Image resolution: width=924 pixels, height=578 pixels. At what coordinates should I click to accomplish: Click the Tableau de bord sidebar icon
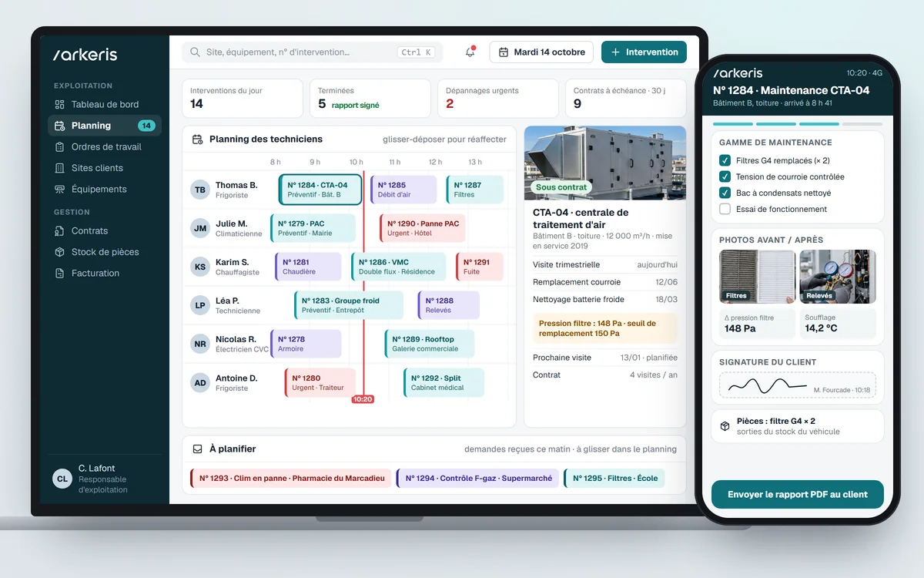[60, 105]
